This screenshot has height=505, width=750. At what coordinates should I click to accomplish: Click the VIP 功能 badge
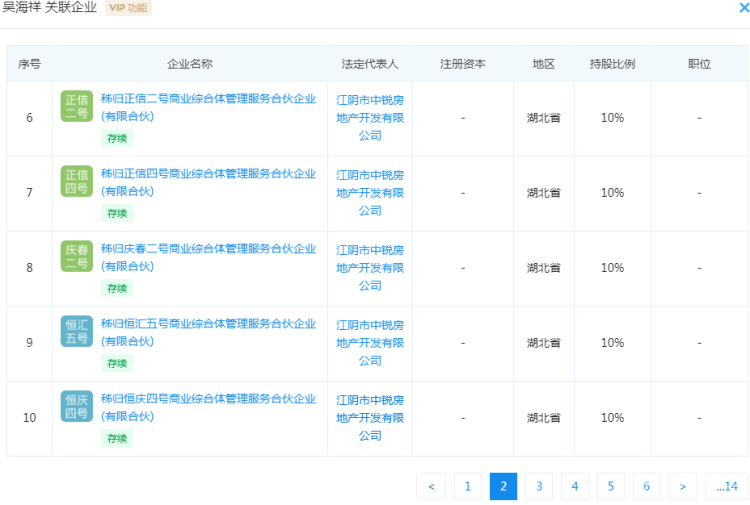coord(128,8)
